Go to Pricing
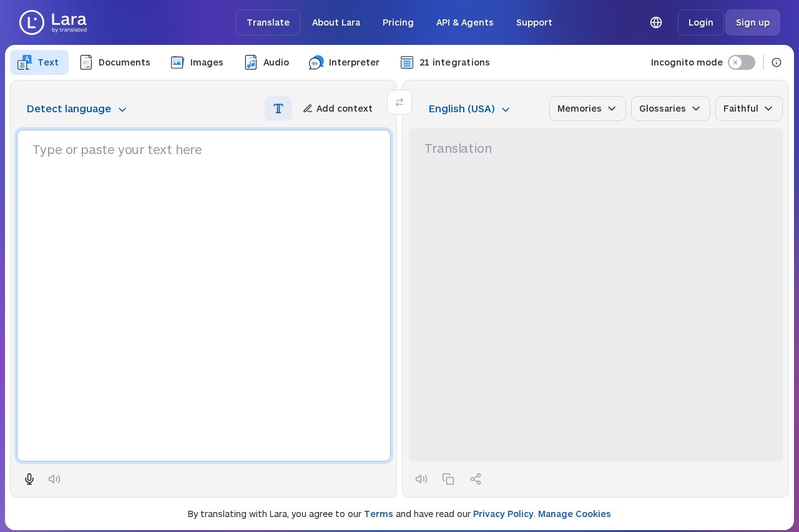Viewport: 799px width, 532px height. click(398, 22)
